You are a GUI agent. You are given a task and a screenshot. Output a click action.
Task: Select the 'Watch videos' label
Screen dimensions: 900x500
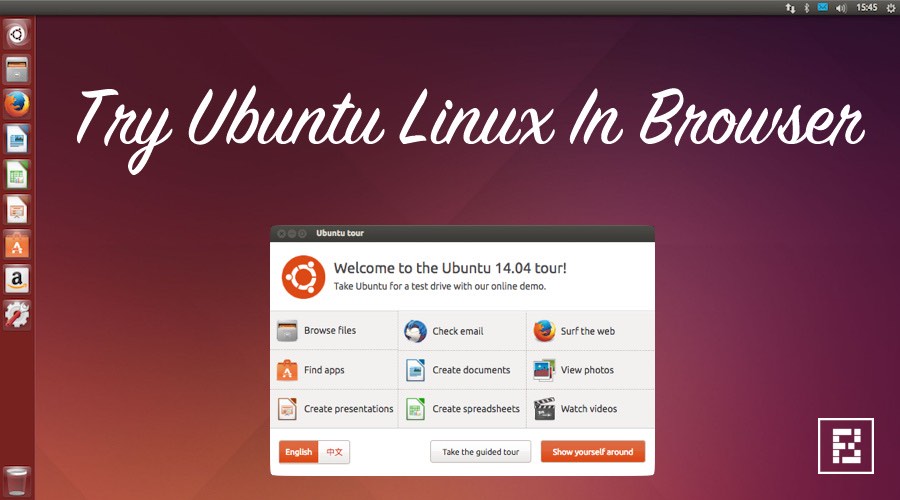(589, 409)
